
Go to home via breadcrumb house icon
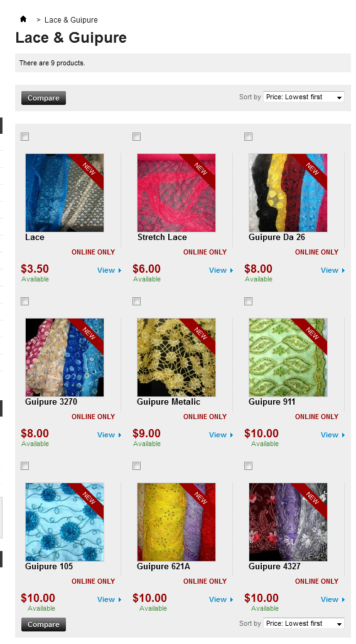(23, 19)
